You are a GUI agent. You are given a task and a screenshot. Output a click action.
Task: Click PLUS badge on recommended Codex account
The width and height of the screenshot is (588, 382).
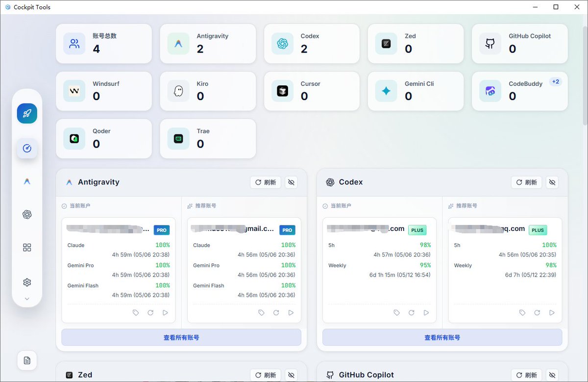(x=538, y=230)
